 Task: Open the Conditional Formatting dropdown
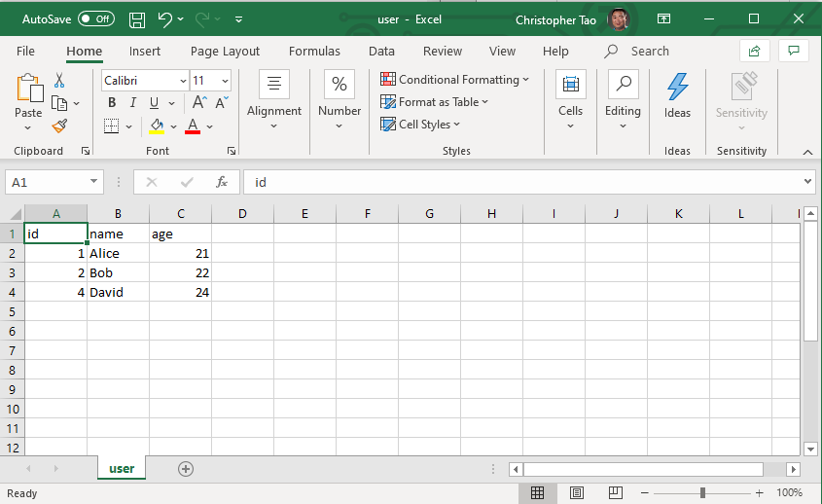[454, 80]
